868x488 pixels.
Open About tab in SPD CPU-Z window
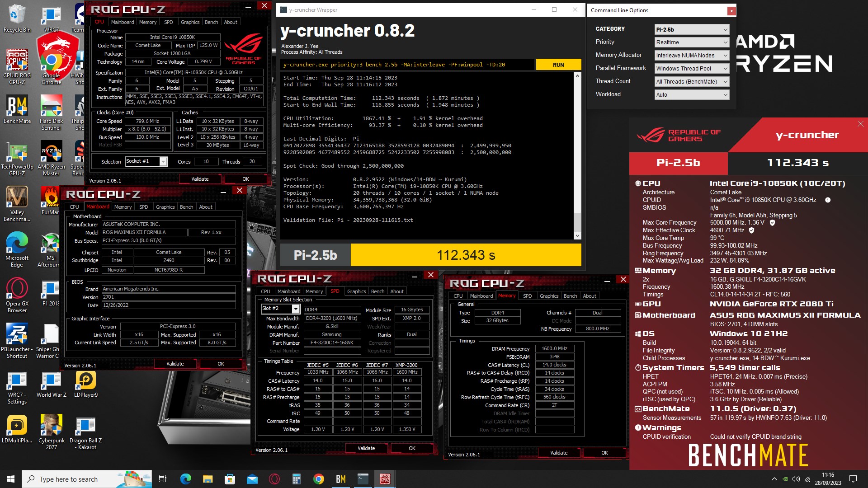pyautogui.click(x=397, y=291)
